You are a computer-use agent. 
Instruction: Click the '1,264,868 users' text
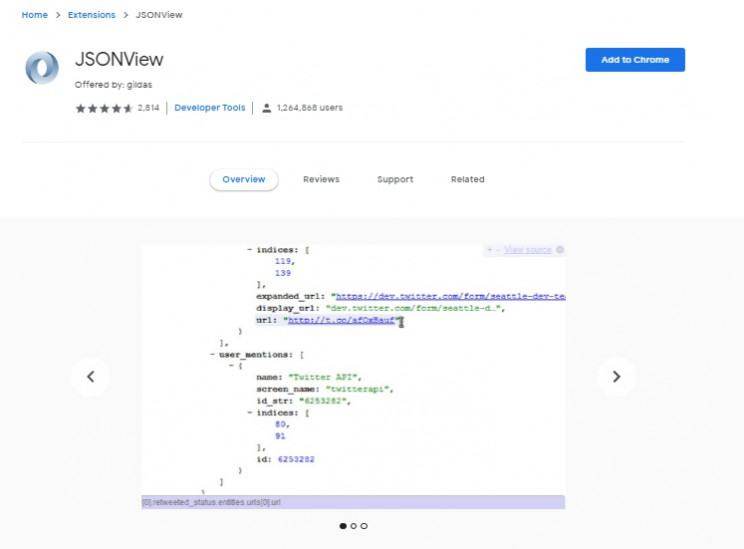[309, 108]
